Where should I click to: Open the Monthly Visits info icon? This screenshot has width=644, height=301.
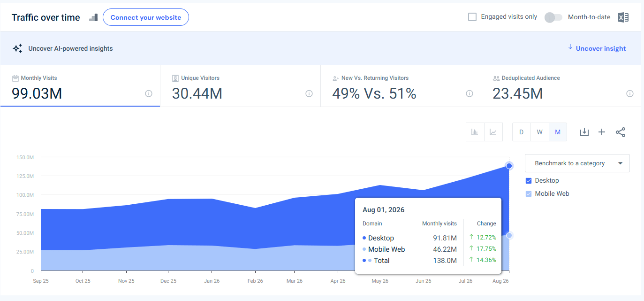[149, 93]
